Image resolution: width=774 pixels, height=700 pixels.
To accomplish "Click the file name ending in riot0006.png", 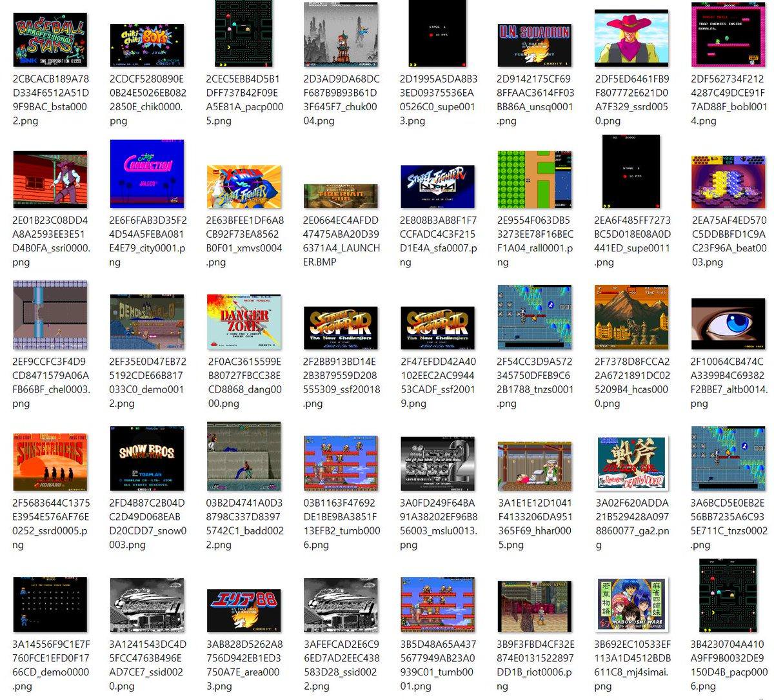I will 535,665.
